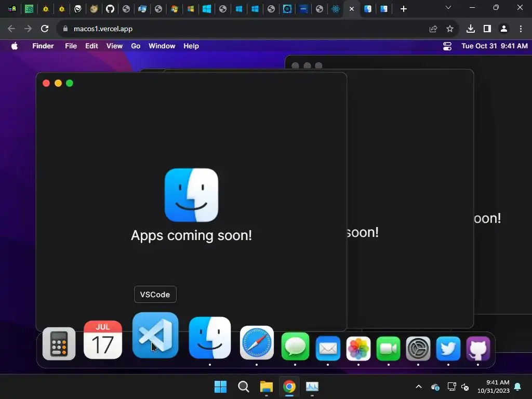This screenshot has height=399, width=532.
Task: Launch Safari from the dock
Action: point(257,343)
